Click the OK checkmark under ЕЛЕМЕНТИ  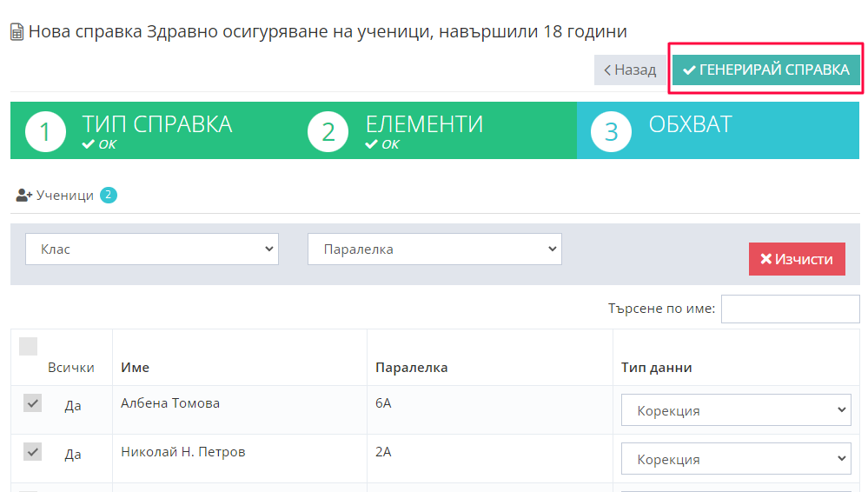click(371, 144)
